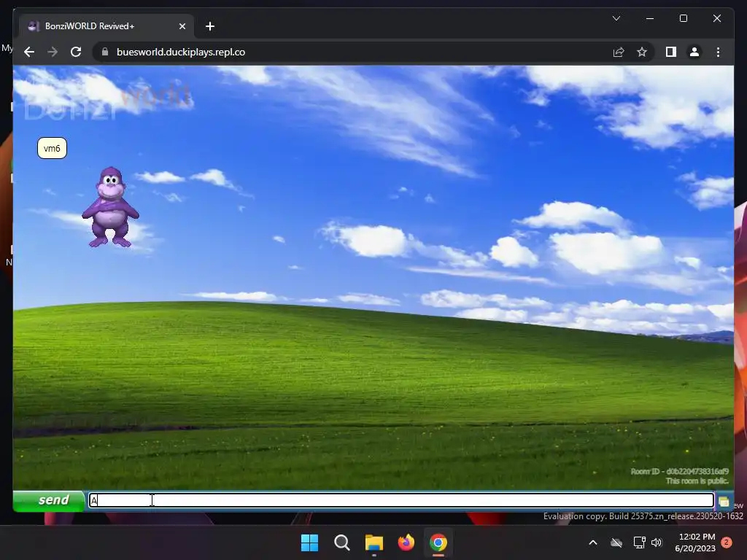
Task: Open a new browser tab
Action: point(210,26)
